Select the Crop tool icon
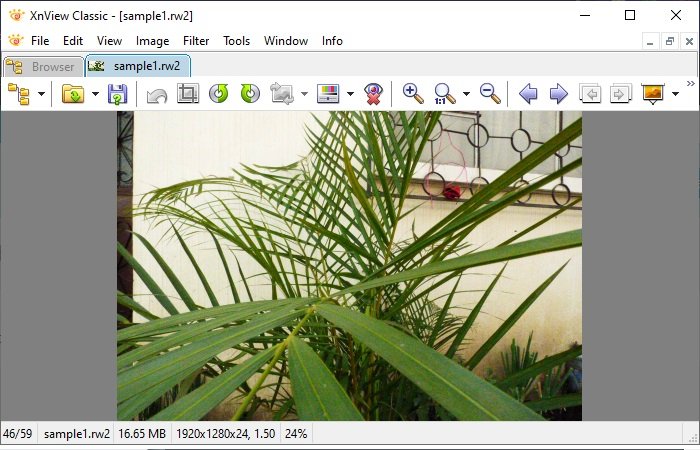The height and width of the screenshot is (450, 700). pyautogui.click(x=188, y=94)
